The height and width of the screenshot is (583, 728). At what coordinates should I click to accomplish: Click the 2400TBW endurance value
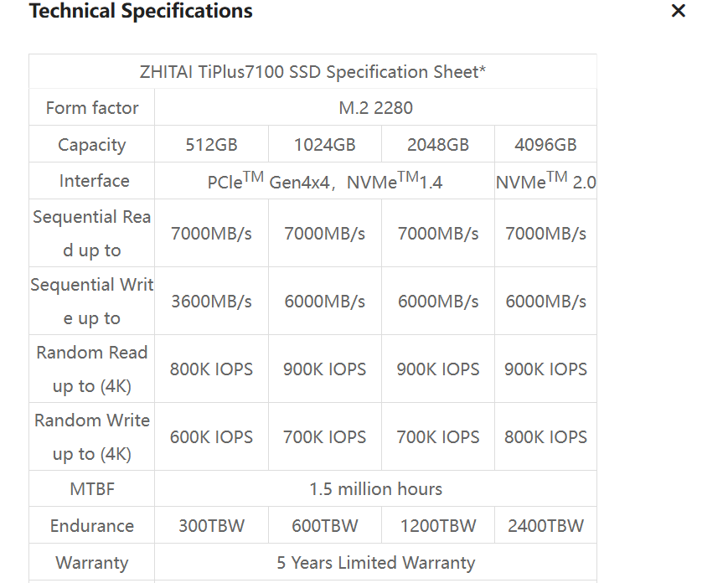[545, 526]
